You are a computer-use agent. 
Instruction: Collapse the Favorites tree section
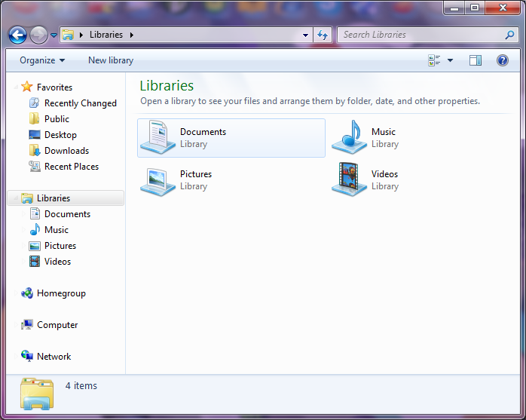click(x=16, y=87)
